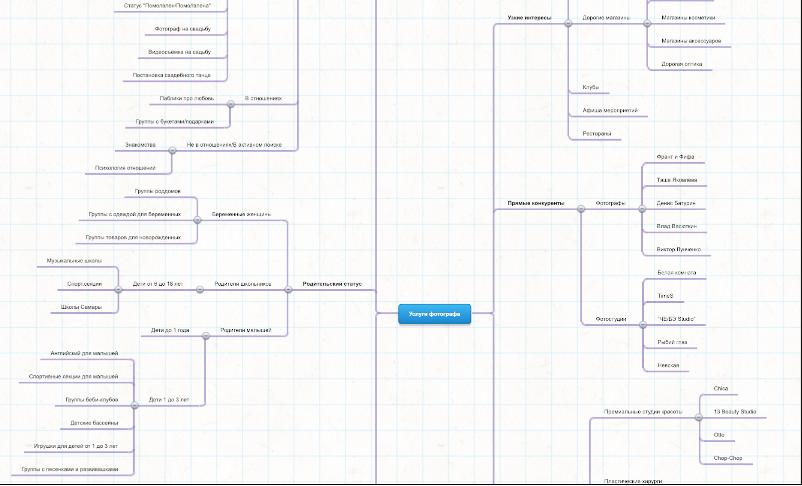Select the 'Детские бассейны' node
This screenshot has height=486, width=802.
tap(95, 423)
